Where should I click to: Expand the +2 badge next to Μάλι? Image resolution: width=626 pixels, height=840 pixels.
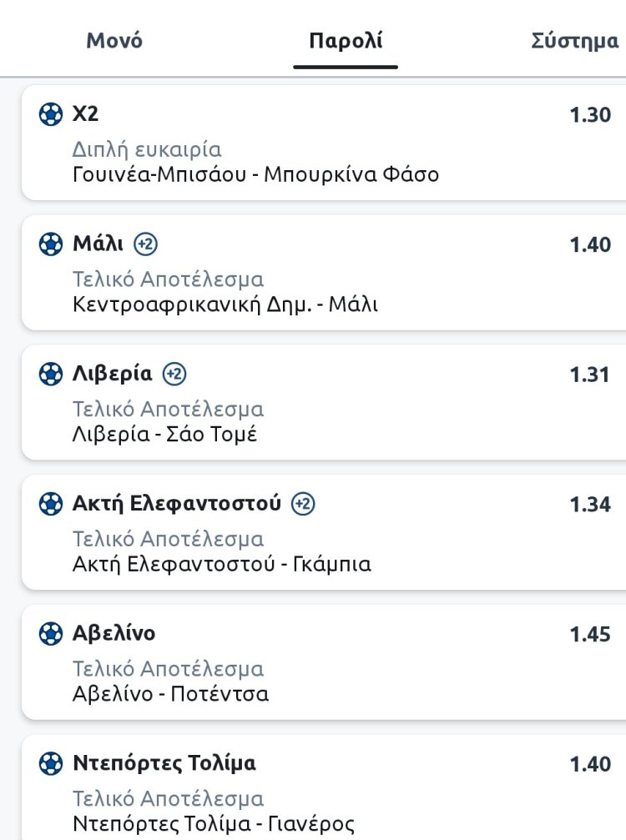point(146,244)
